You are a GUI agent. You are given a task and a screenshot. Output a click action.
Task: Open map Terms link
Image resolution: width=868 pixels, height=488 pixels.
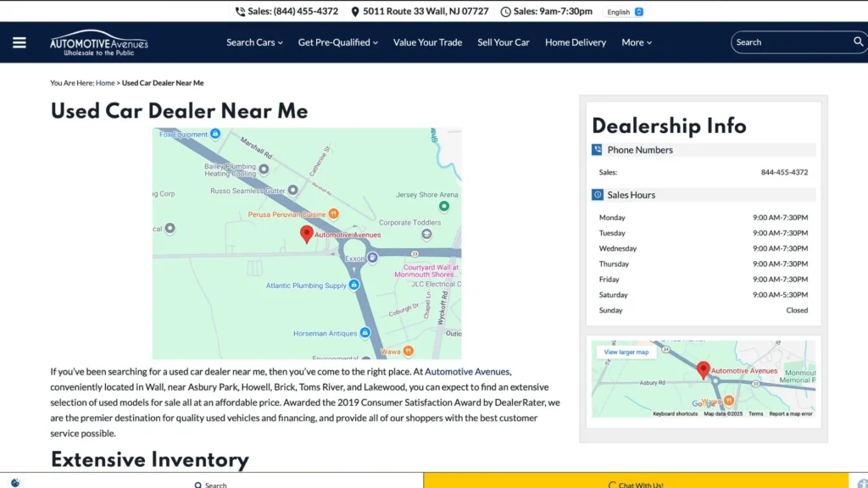pos(755,413)
